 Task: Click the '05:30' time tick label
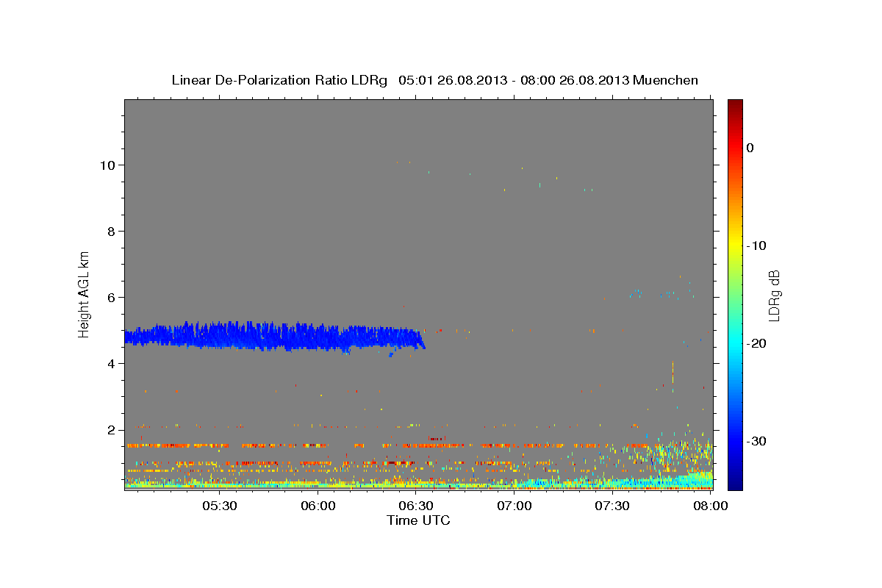220,506
